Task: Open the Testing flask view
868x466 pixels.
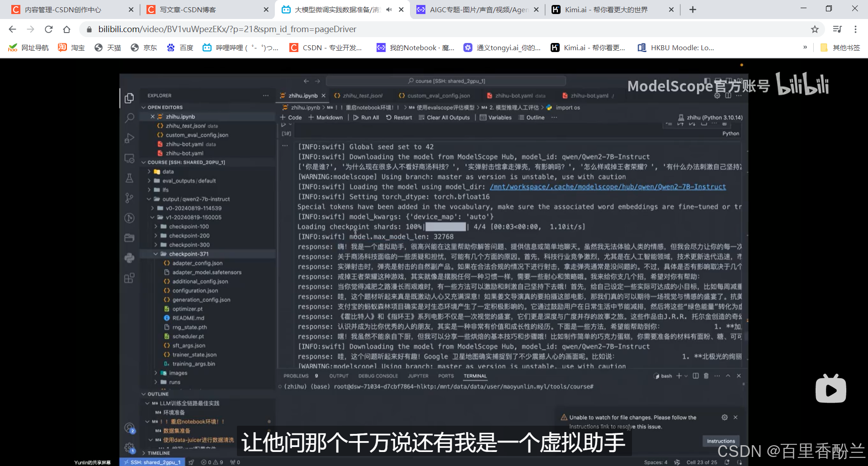Action: coord(129,178)
